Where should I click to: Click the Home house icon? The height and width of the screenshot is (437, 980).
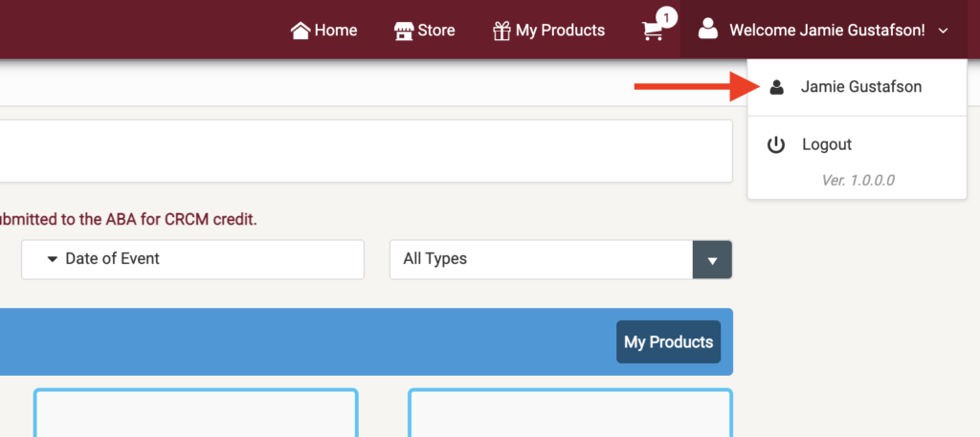click(301, 30)
